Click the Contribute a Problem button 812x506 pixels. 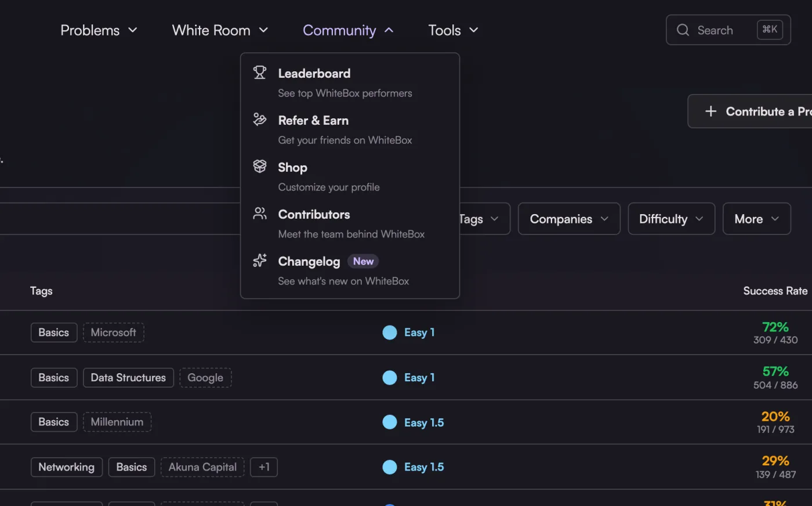click(x=749, y=111)
